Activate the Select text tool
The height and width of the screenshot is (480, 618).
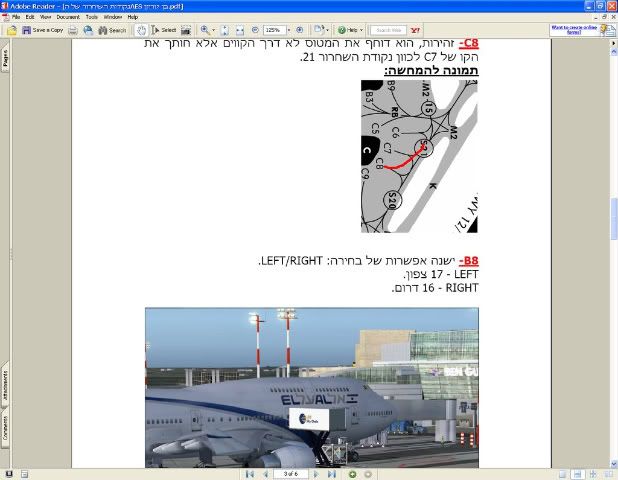166,30
